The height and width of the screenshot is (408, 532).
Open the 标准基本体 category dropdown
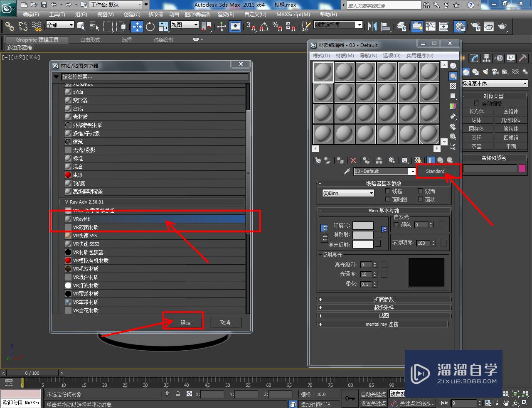[x=495, y=84]
